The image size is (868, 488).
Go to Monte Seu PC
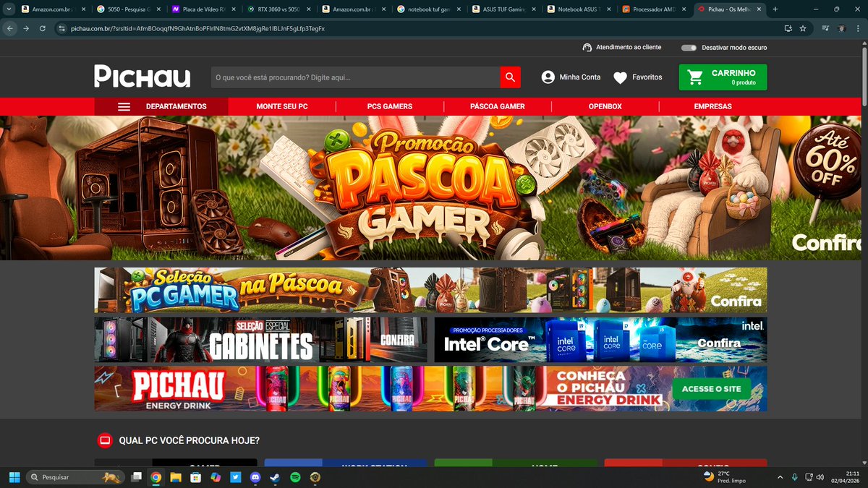[x=282, y=106]
